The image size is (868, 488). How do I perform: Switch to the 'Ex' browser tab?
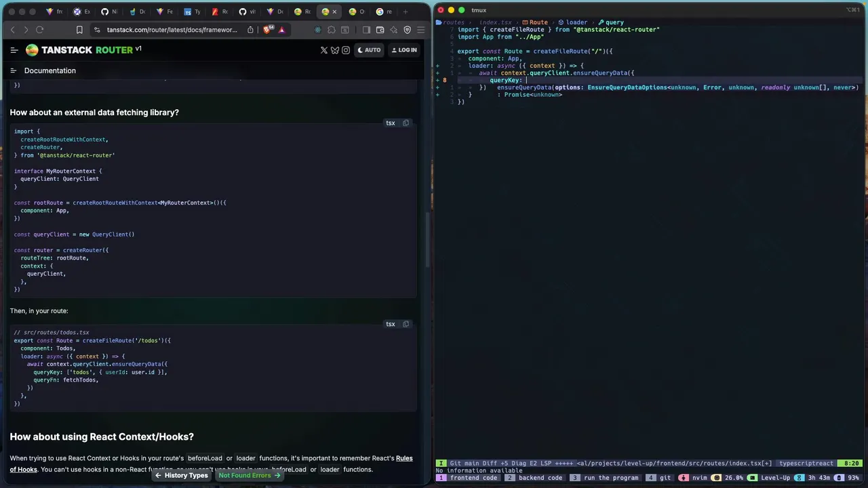pos(82,12)
